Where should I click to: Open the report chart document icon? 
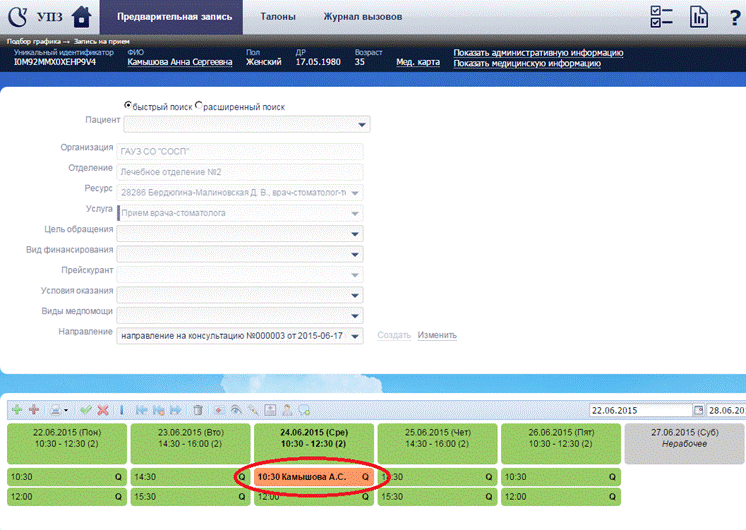tap(698, 17)
